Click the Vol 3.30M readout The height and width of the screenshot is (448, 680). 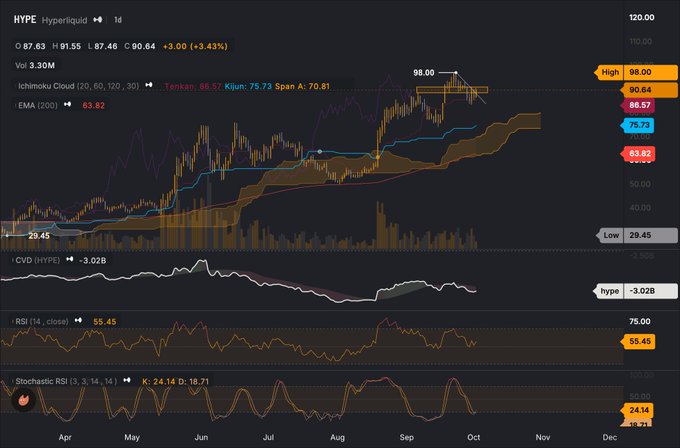[x=35, y=65]
